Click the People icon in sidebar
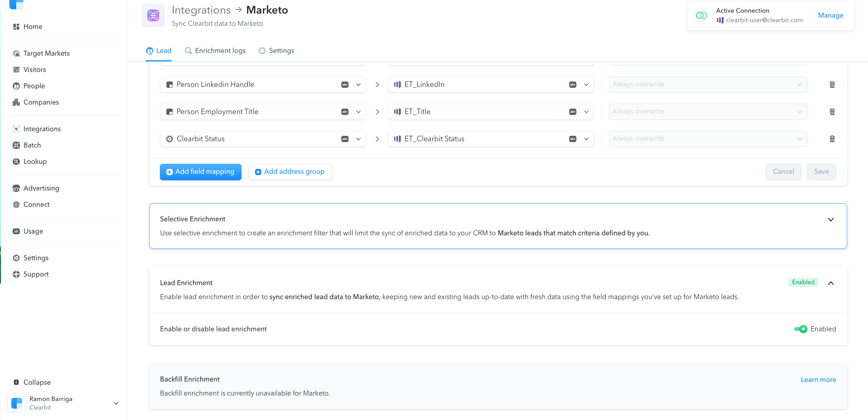This screenshot has width=868, height=420. (x=16, y=86)
